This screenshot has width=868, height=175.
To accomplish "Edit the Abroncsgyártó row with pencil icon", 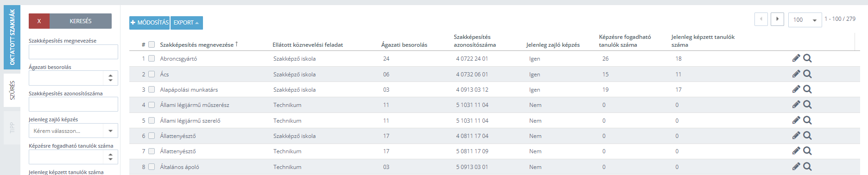I will click(x=796, y=58).
